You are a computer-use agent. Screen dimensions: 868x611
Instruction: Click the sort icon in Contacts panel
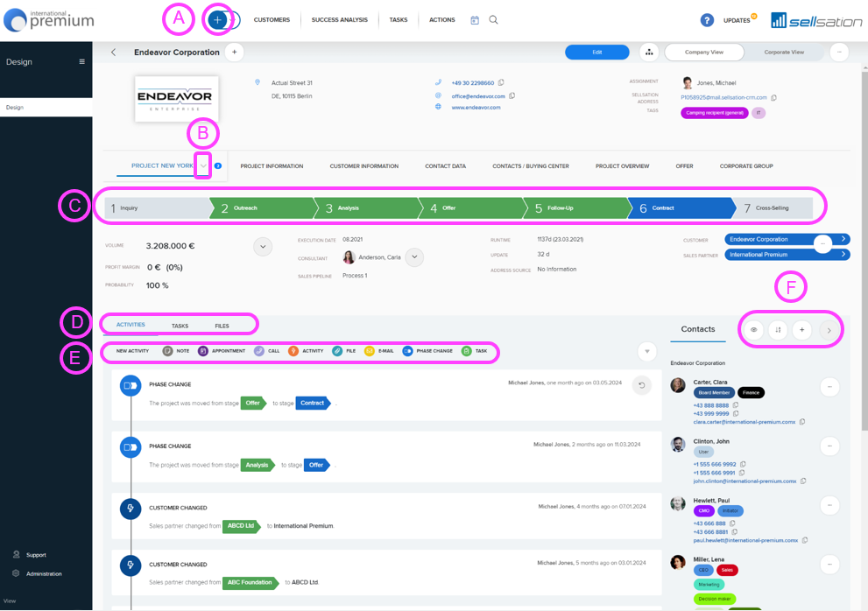pyautogui.click(x=778, y=330)
